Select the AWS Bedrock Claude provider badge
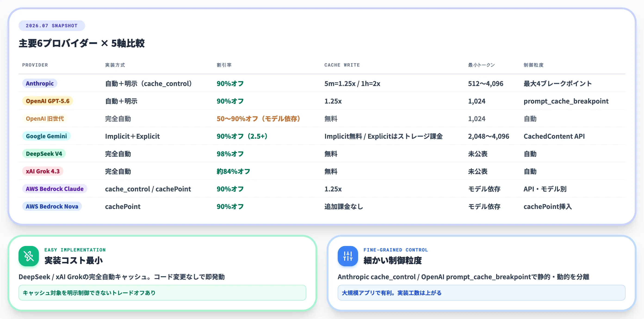 [55, 189]
